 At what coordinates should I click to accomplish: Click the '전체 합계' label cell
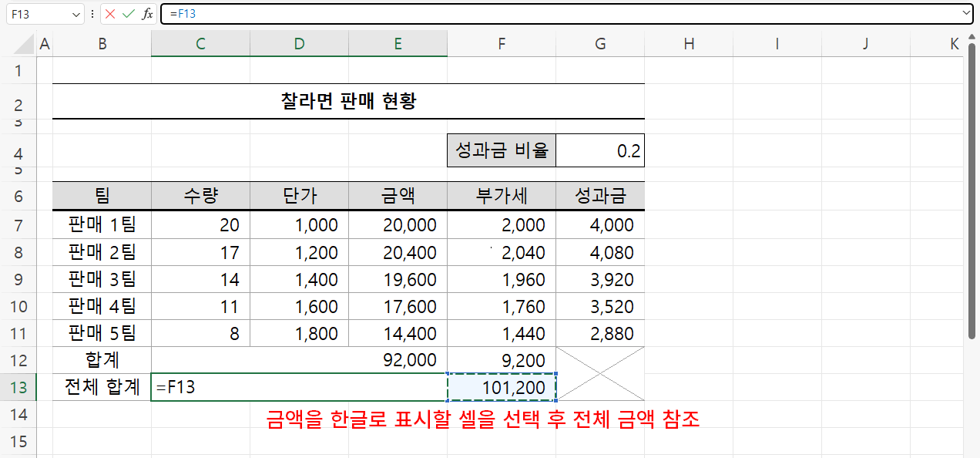[x=102, y=387]
